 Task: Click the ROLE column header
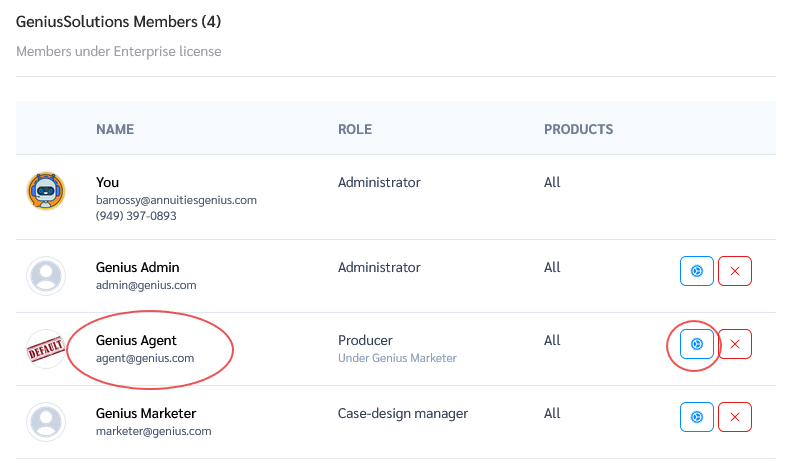(x=355, y=130)
